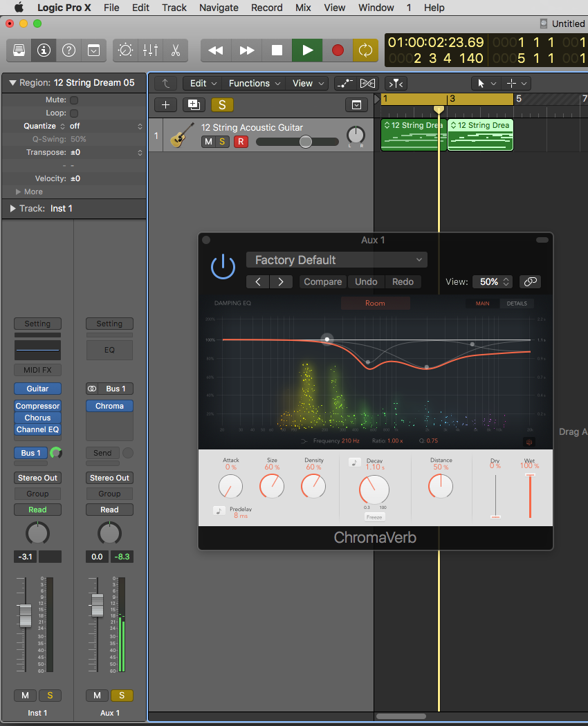
Task: Open the Functions menu in Tracks area
Action: (x=254, y=84)
